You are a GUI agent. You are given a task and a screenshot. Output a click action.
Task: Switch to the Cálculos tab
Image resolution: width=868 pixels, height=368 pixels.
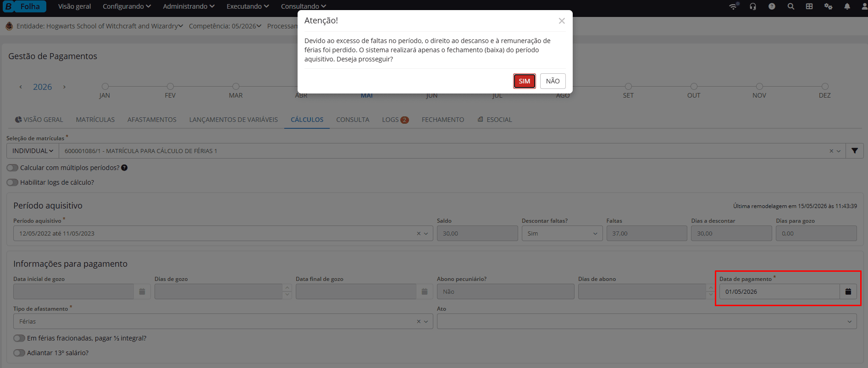point(307,120)
